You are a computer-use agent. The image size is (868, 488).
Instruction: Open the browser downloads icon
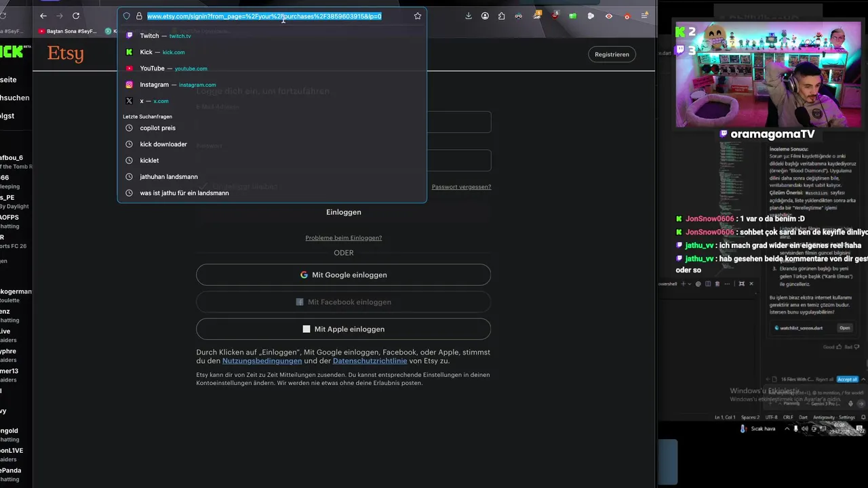[469, 16]
